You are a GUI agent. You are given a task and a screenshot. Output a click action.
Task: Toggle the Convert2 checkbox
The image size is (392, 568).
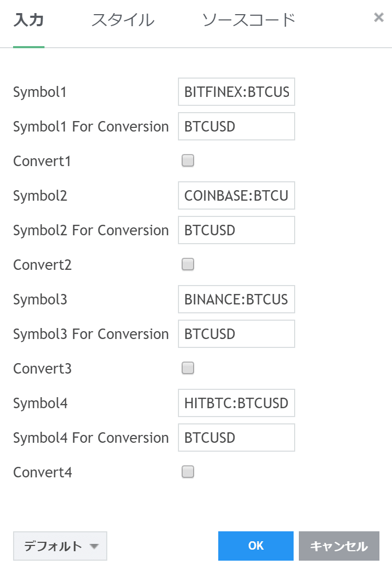pos(188,265)
